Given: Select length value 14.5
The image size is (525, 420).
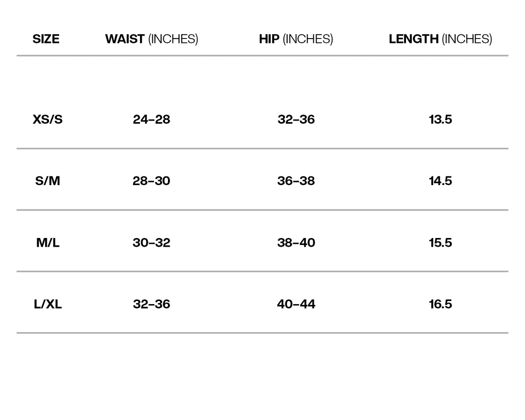Looking at the screenshot, I should pyautogui.click(x=441, y=181).
